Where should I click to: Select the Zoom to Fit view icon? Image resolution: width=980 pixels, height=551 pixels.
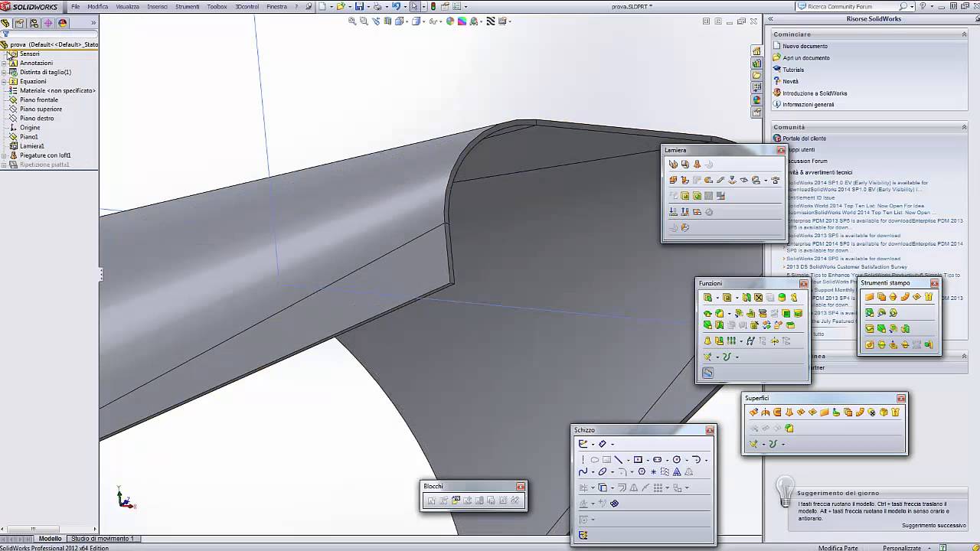pyautogui.click(x=352, y=21)
